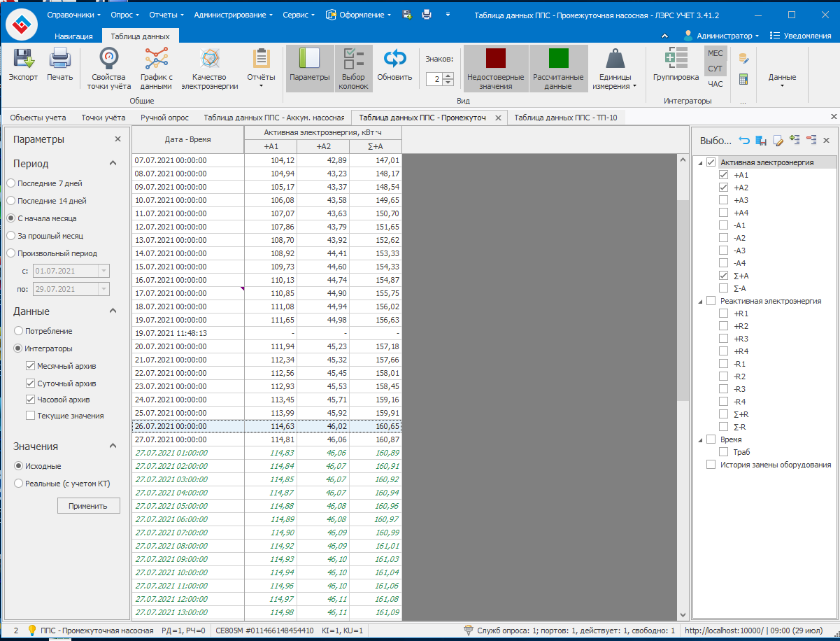Uncheck Месячный архив checkbox
Screen dimensions: 840x641
pyautogui.click(x=31, y=366)
